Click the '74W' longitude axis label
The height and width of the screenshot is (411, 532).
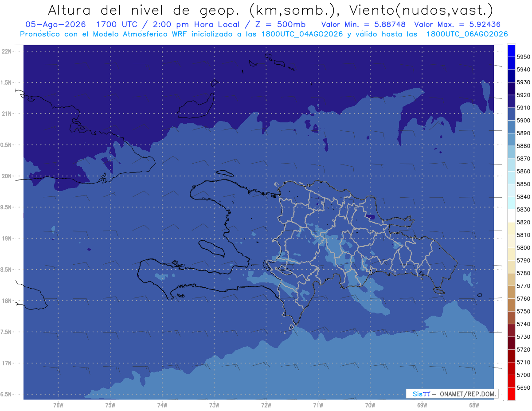pyautogui.click(x=162, y=405)
